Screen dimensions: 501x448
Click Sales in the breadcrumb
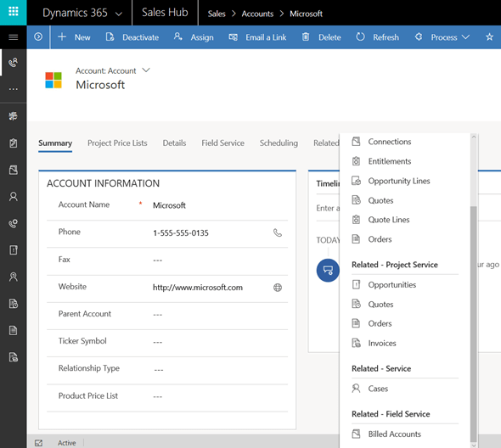[217, 14]
